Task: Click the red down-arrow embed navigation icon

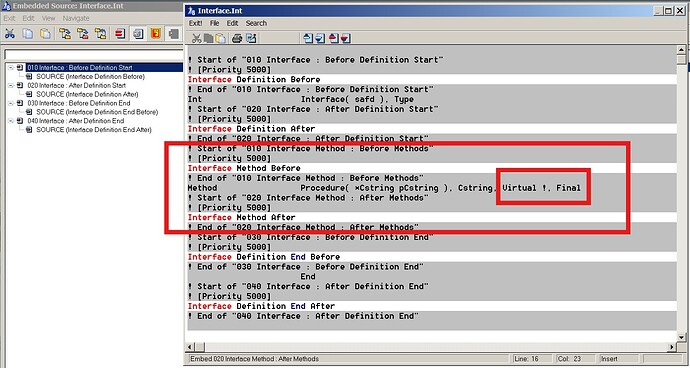Action: pos(345,39)
